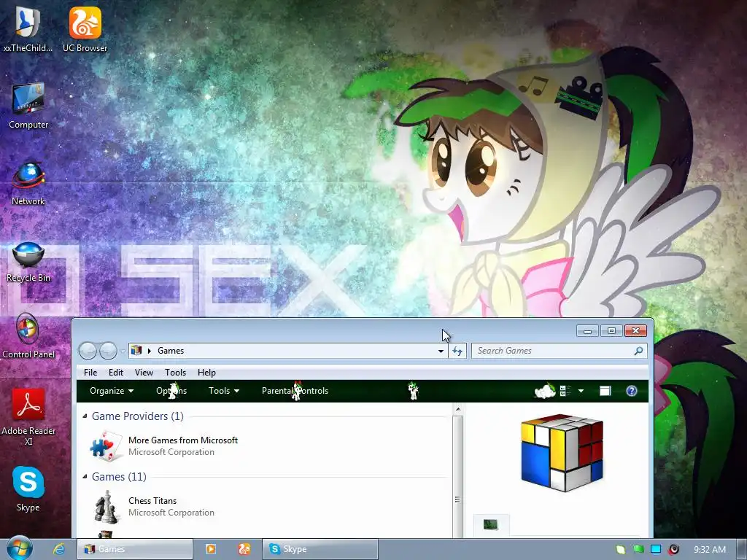Expand the address bar history dropdown
The height and width of the screenshot is (560, 747).
point(441,351)
